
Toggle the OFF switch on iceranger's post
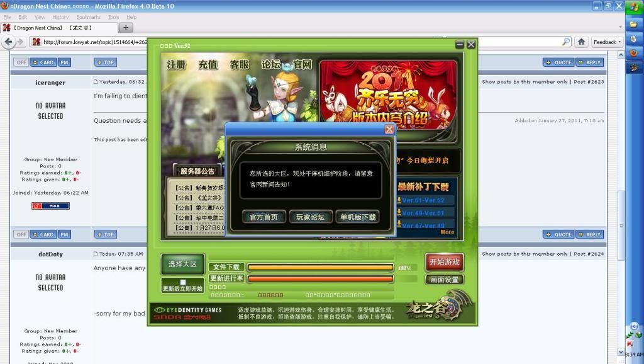[x=20, y=62]
